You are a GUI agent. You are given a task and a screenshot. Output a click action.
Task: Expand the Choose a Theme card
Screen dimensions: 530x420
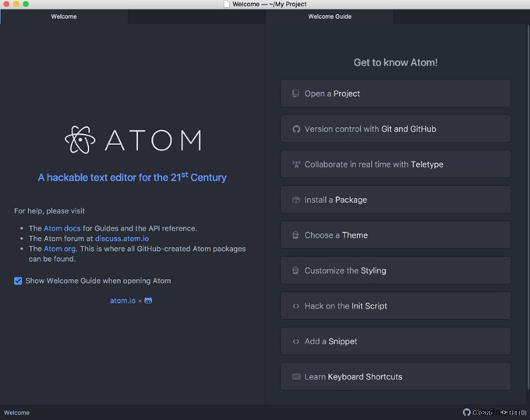click(x=395, y=235)
